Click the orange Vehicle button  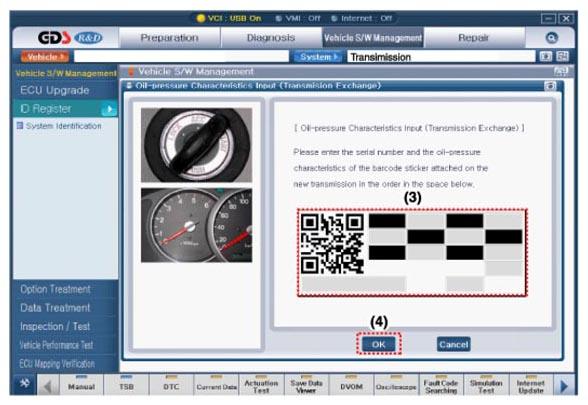pyautogui.click(x=45, y=57)
